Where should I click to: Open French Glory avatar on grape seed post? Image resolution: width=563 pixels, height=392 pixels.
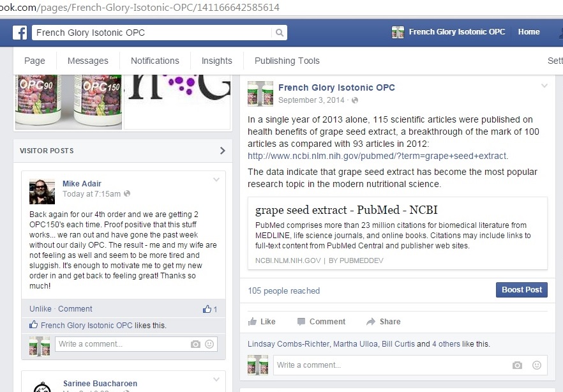pyautogui.click(x=260, y=94)
